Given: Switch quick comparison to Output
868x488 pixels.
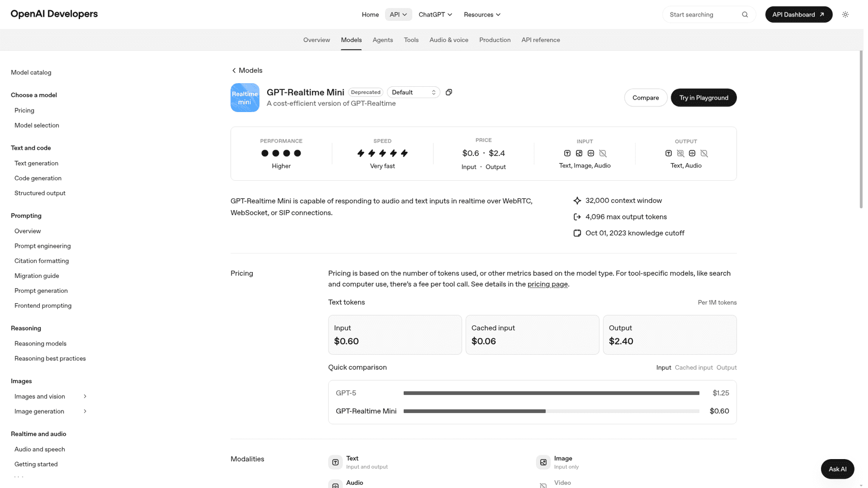Looking at the screenshot, I should (x=726, y=368).
